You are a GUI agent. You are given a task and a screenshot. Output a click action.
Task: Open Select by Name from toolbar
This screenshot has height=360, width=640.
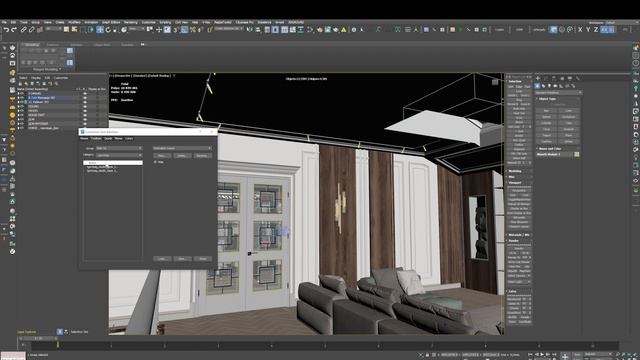[x=75, y=29]
